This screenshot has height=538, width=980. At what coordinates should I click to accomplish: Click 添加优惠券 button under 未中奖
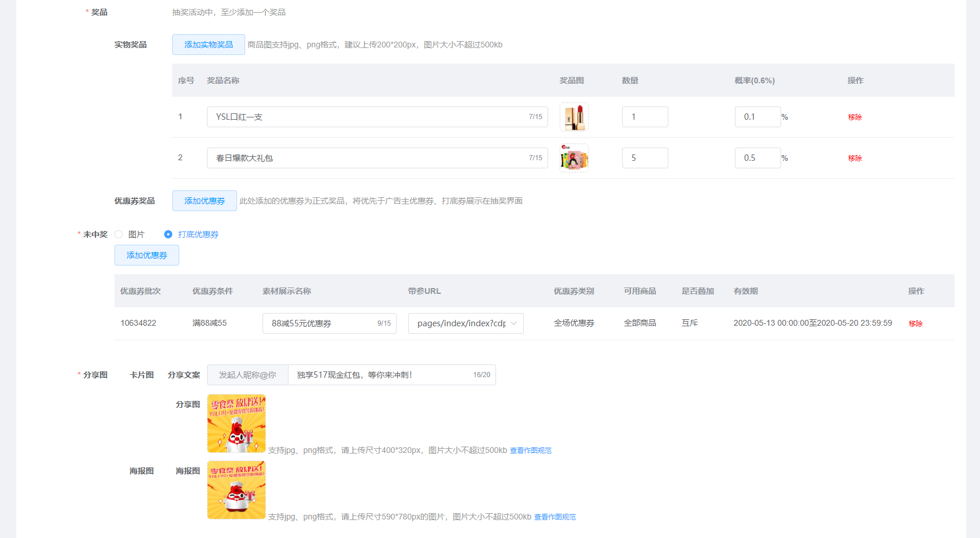[146, 255]
